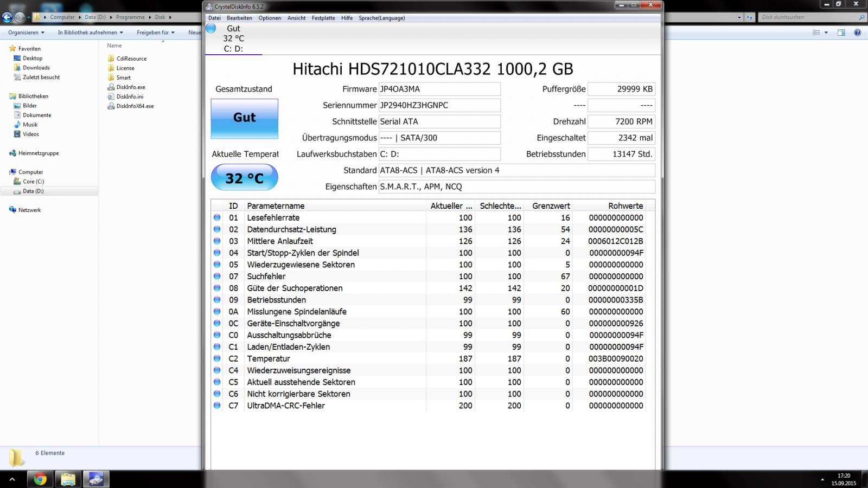Click status dot for Laden/Entladen-Zyklen
This screenshot has height=488, width=868.
[x=217, y=346]
